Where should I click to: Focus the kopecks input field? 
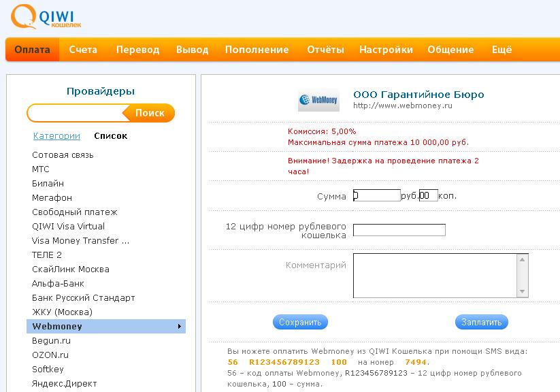coord(428,195)
